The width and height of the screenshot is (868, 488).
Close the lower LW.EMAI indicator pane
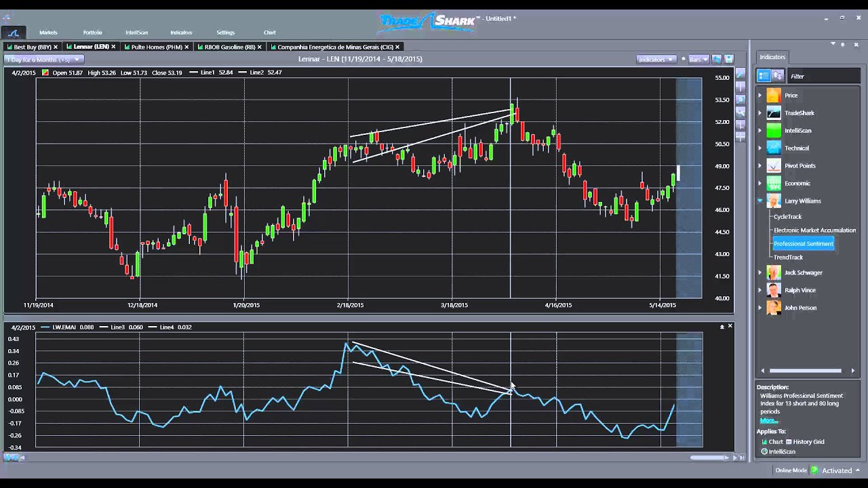[x=730, y=326]
